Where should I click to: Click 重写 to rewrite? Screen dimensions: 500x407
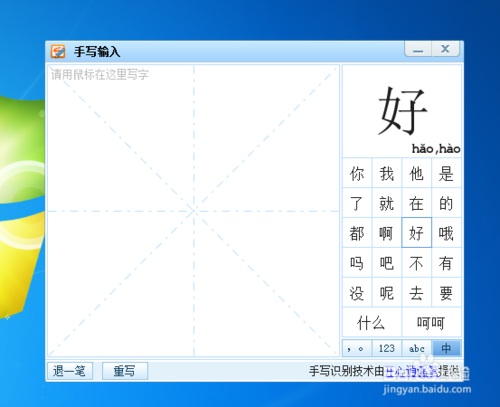coord(125,371)
